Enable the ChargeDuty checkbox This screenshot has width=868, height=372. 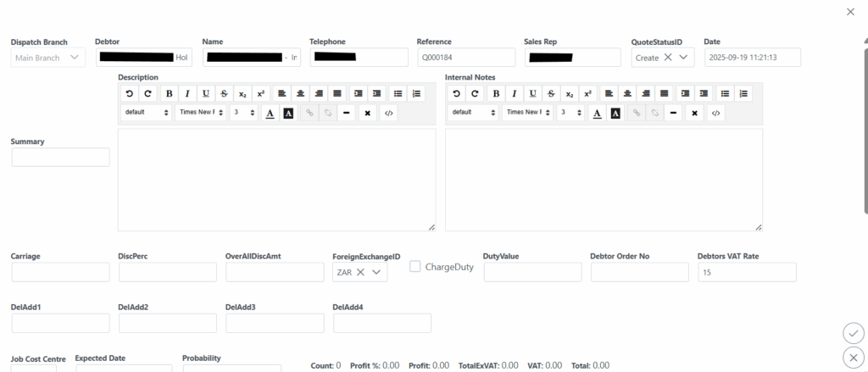point(415,266)
